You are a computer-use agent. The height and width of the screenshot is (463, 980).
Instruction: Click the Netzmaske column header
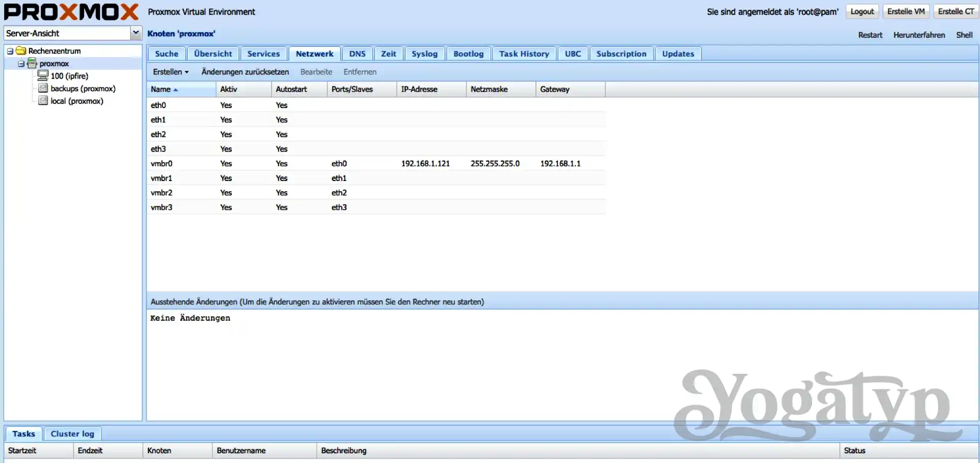coord(501,89)
